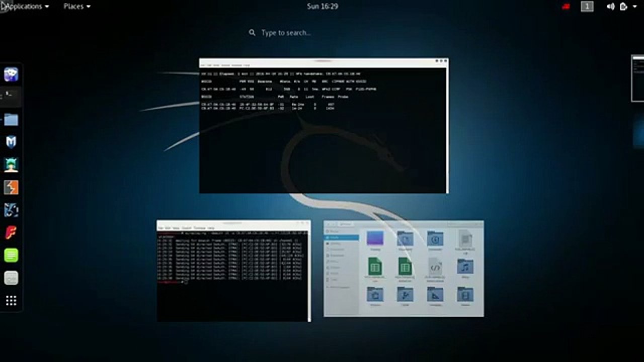Expand the system menu arrow
Screen dimensions: 644x362
[636, 7]
